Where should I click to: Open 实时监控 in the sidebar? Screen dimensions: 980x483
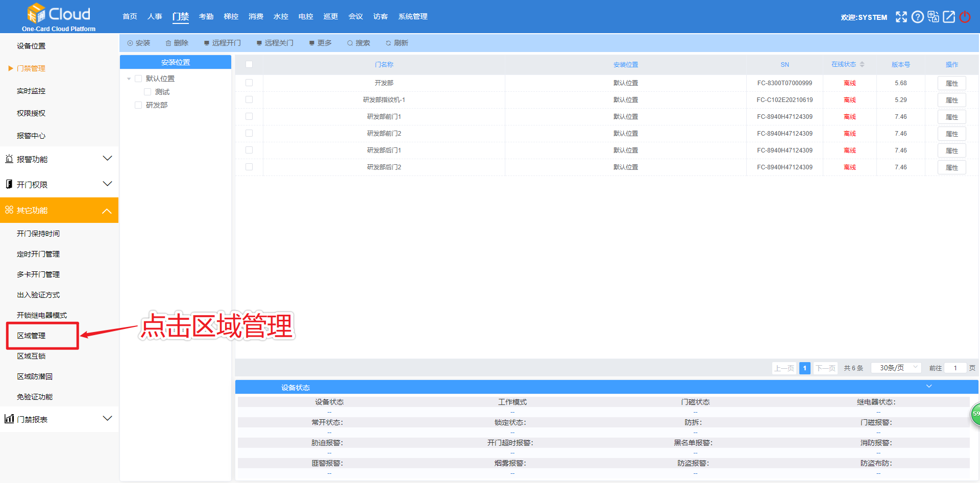pos(31,91)
